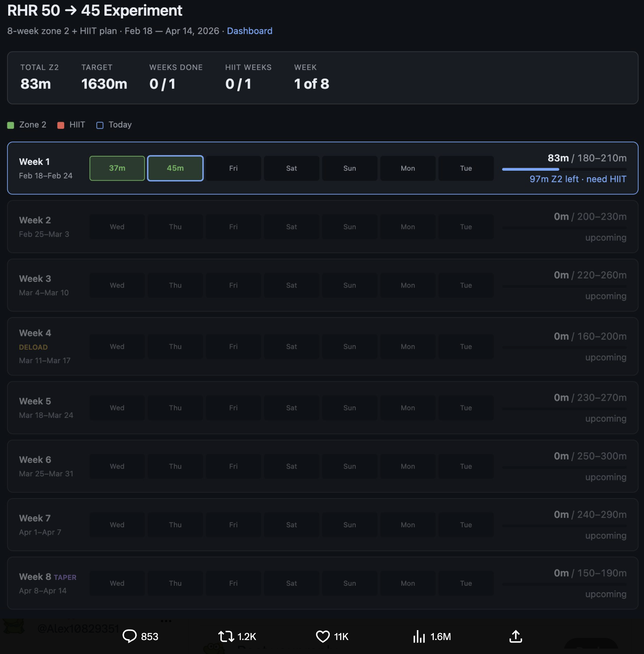Click the '97m Z2 left · need HIIT' status

(578, 179)
